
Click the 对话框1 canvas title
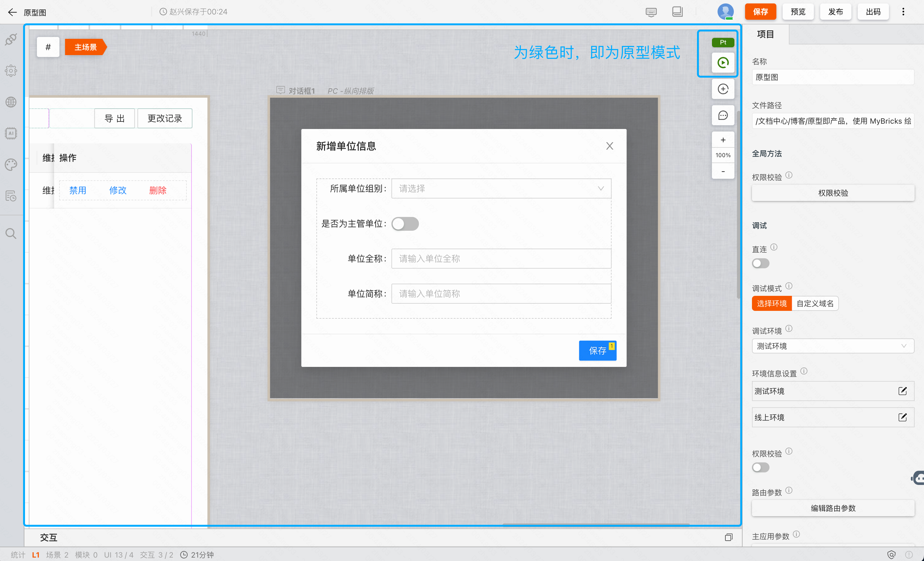[x=302, y=91]
